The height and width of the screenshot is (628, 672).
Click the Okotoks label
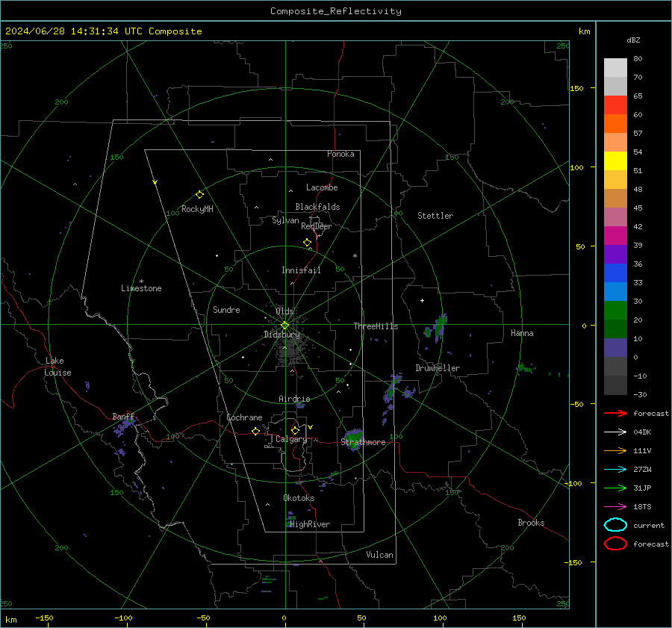pyautogui.click(x=299, y=498)
